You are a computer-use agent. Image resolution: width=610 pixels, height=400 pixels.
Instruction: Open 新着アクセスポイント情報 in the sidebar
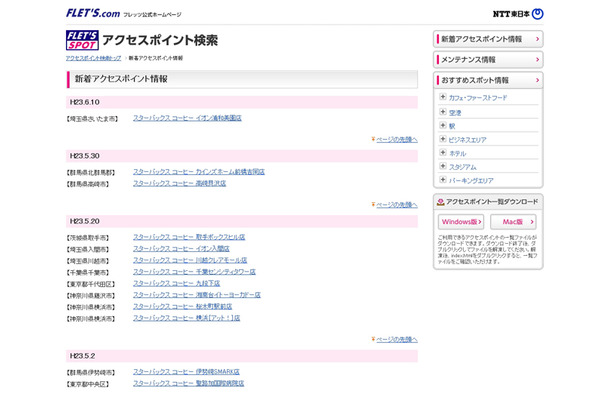pyautogui.click(x=488, y=39)
